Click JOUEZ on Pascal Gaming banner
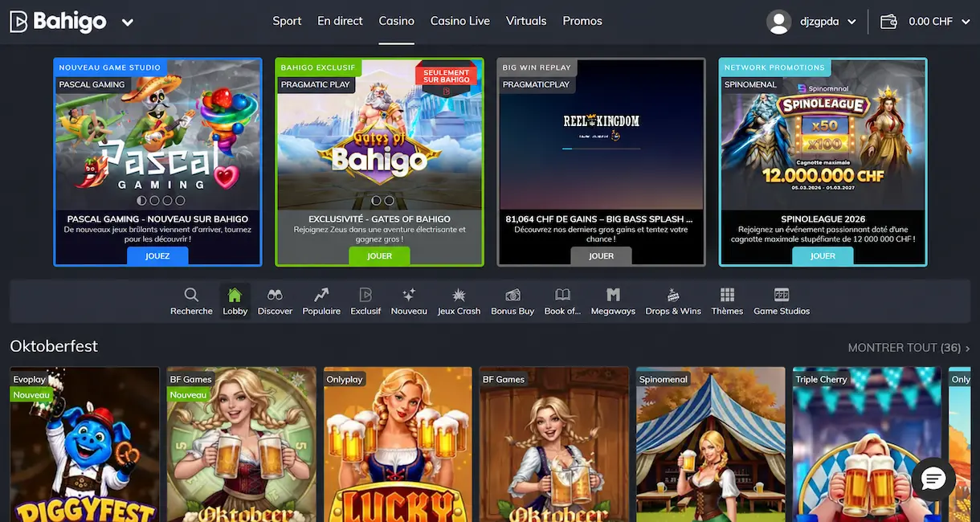 click(x=157, y=256)
